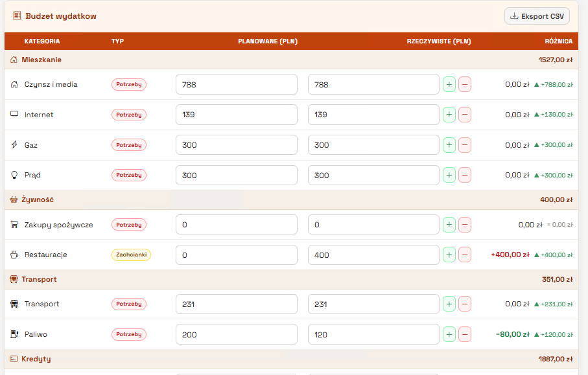Focus actual field showing 231 for Transport
588x375 pixels.
click(x=373, y=304)
